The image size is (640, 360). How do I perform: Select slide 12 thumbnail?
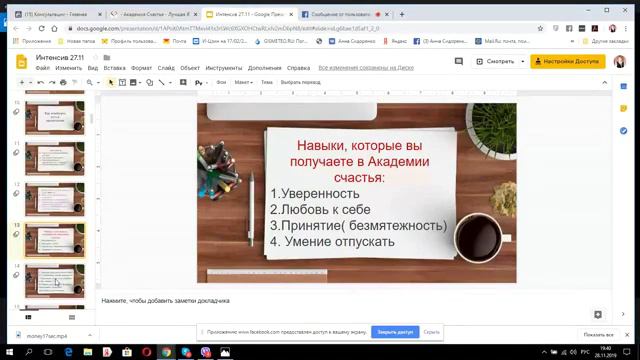click(55, 200)
